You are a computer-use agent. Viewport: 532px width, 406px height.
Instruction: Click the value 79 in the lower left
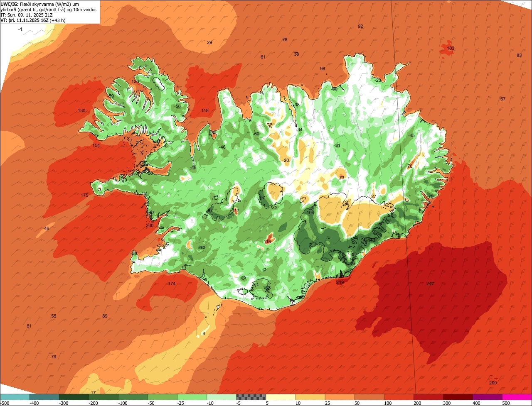coord(54,357)
